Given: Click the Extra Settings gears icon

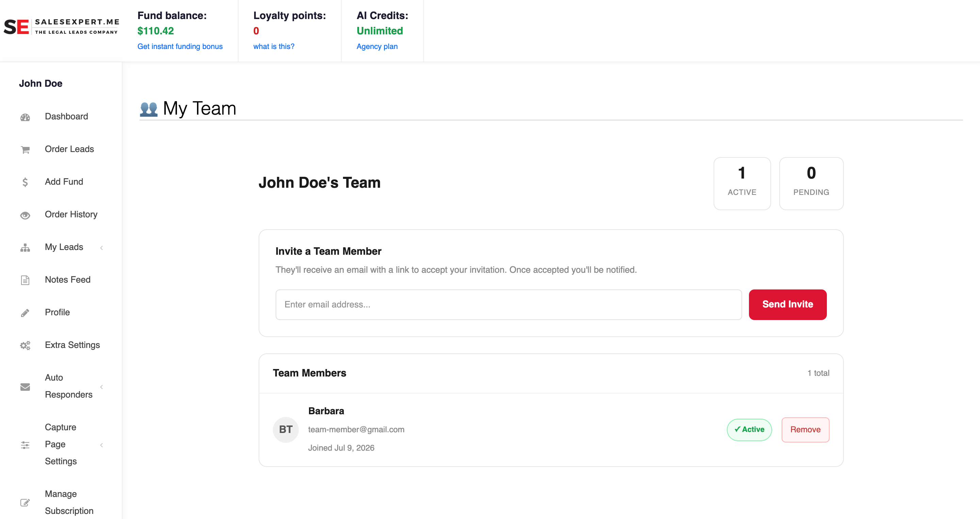Looking at the screenshot, I should click(25, 345).
